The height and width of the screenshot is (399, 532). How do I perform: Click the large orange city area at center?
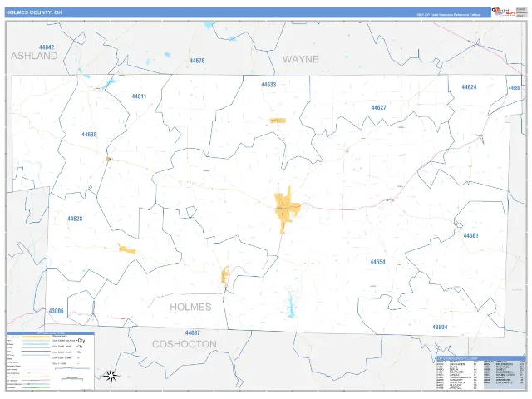click(x=286, y=210)
